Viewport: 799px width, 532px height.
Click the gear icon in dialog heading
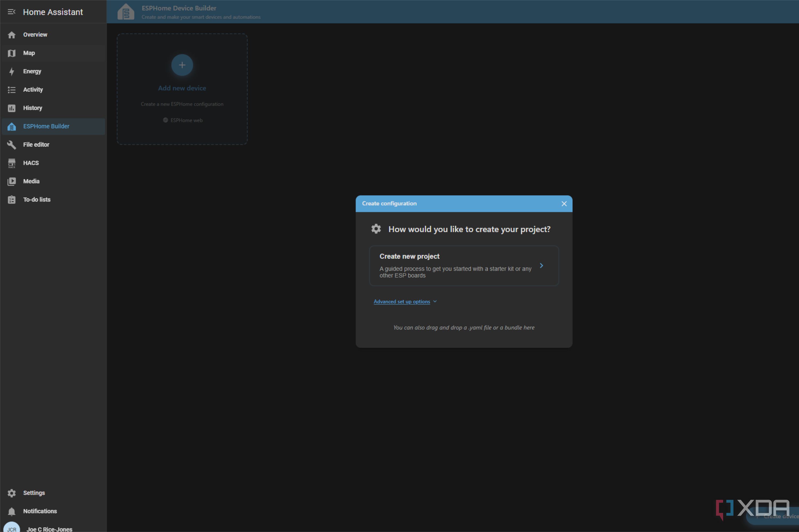(x=376, y=229)
